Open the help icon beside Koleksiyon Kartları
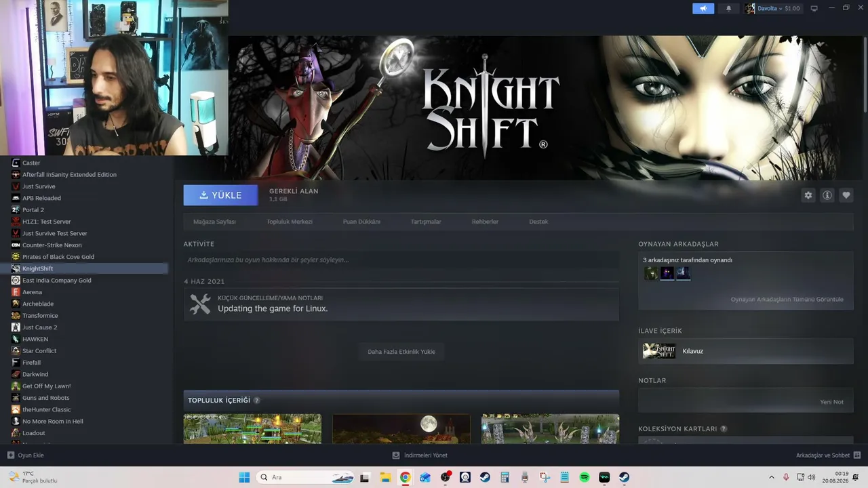Viewport: 868px width, 488px height. (724, 429)
